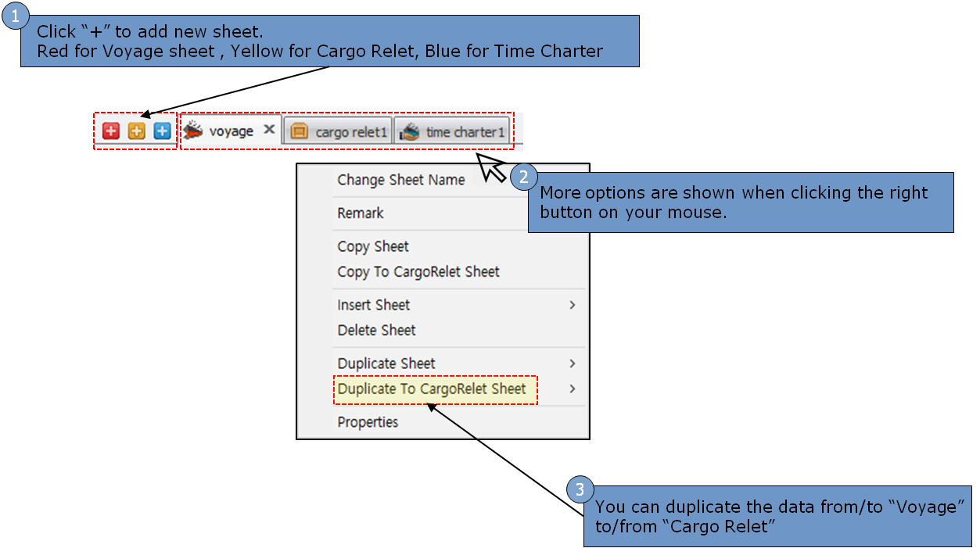
Task: Click the box icon on cargo relet1 tab
Action: 299,132
